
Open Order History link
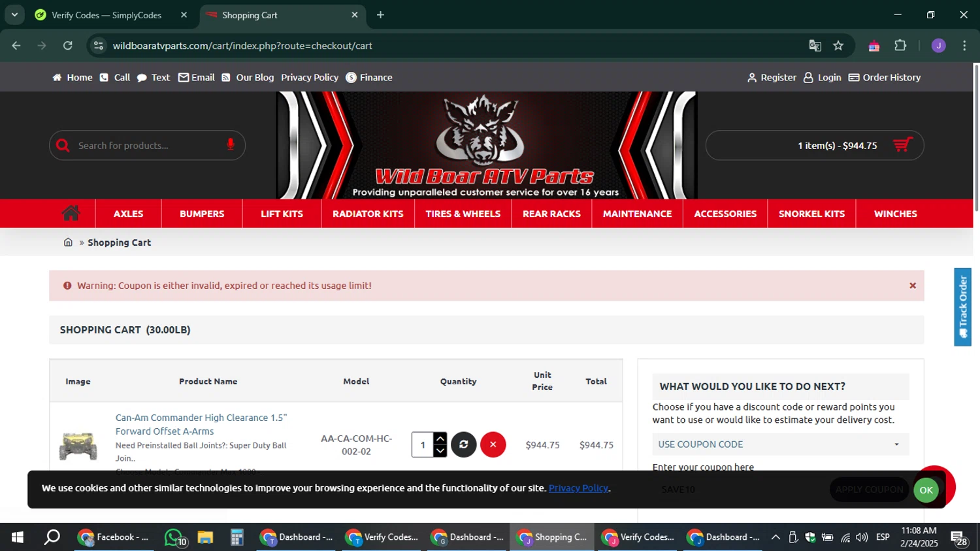pos(885,77)
